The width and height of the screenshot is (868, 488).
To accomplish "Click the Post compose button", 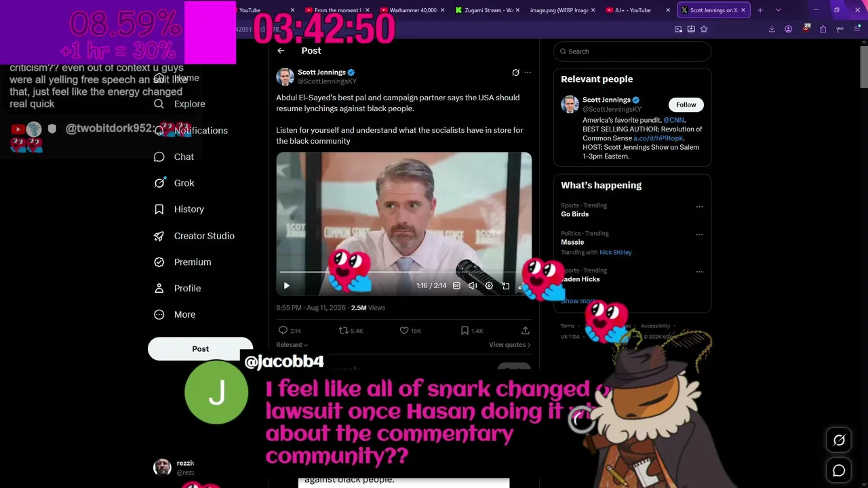I will [x=200, y=349].
